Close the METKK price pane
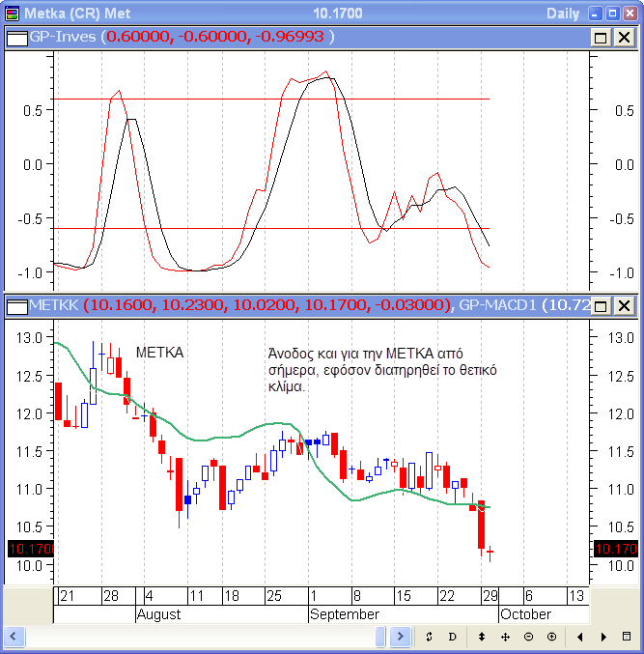This screenshot has height=654, width=644. 624,306
